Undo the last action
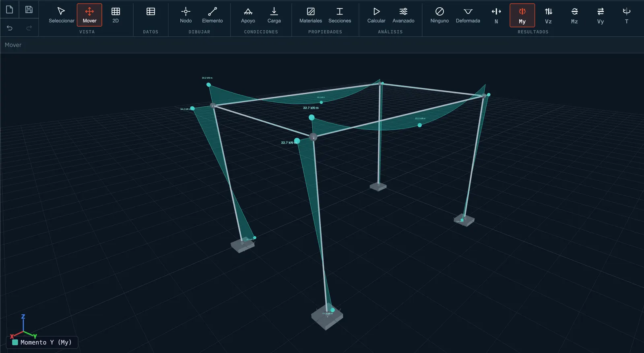644x353 pixels. (x=10, y=28)
